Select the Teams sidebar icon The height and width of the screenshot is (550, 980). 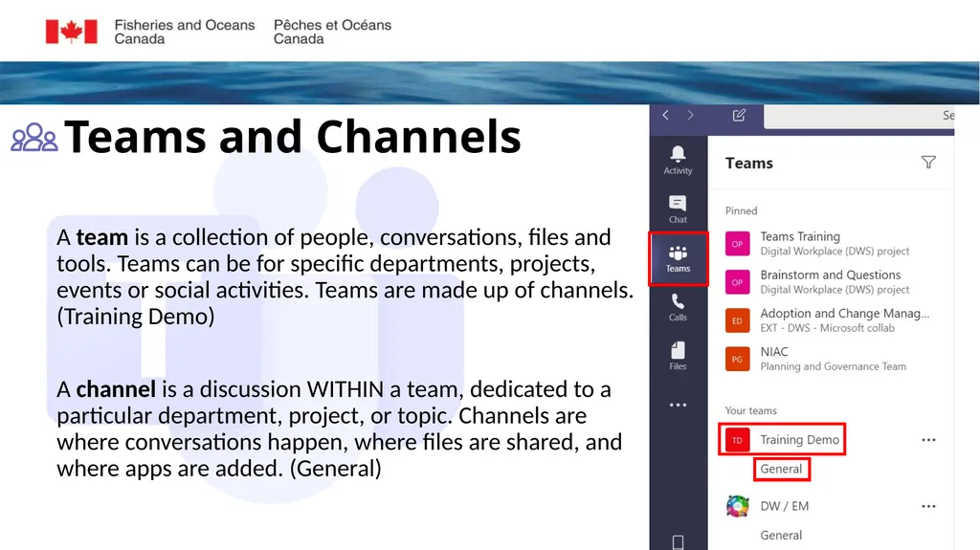tap(678, 259)
